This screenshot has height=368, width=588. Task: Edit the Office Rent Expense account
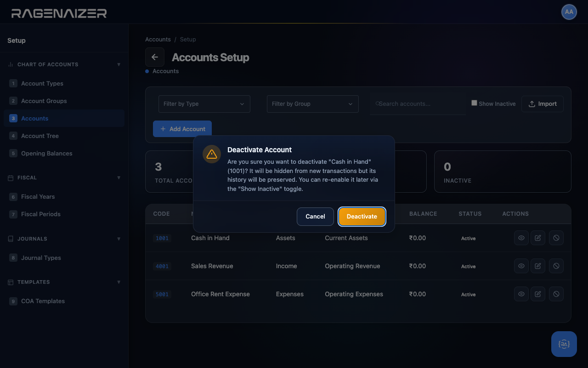(x=538, y=294)
